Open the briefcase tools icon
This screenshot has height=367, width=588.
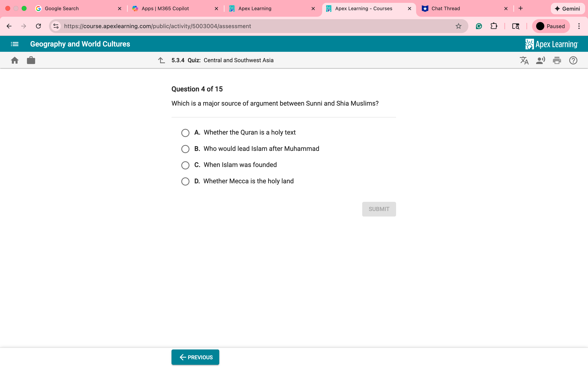click(x=31, y=60)
